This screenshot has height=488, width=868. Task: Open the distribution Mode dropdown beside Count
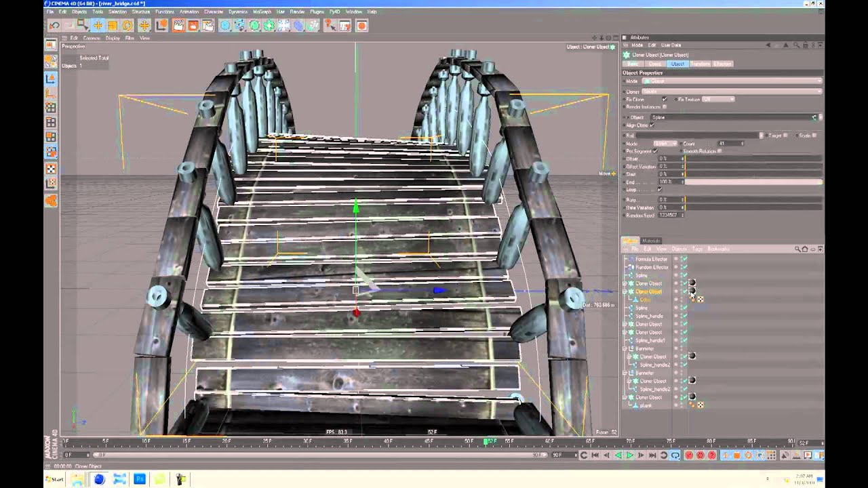click(665, 144)
